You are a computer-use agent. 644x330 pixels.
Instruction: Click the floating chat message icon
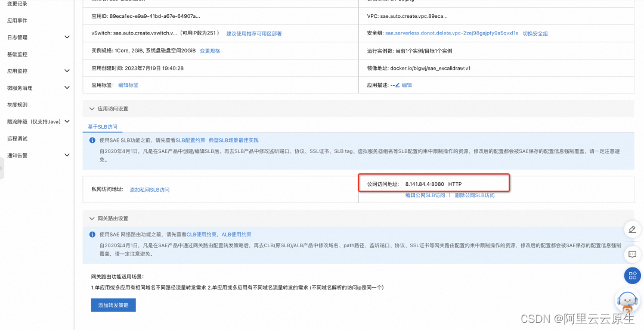(633, 254)
